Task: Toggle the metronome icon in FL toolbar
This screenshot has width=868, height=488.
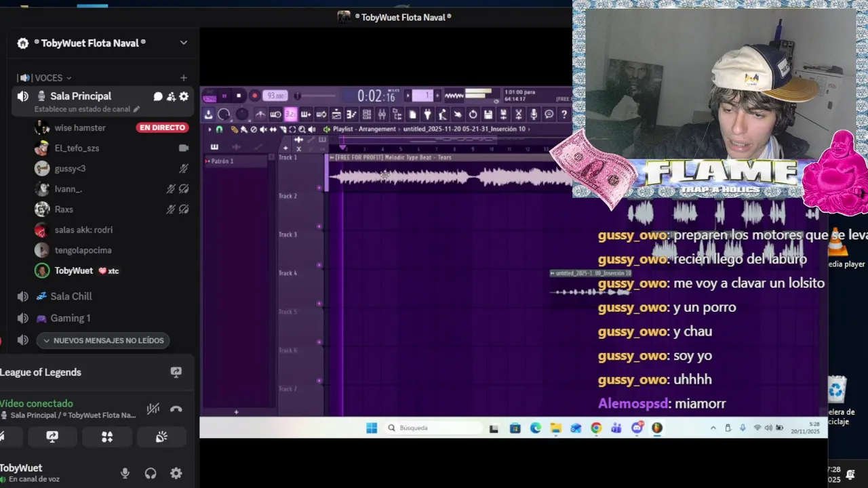Action: tap(260, 114)
